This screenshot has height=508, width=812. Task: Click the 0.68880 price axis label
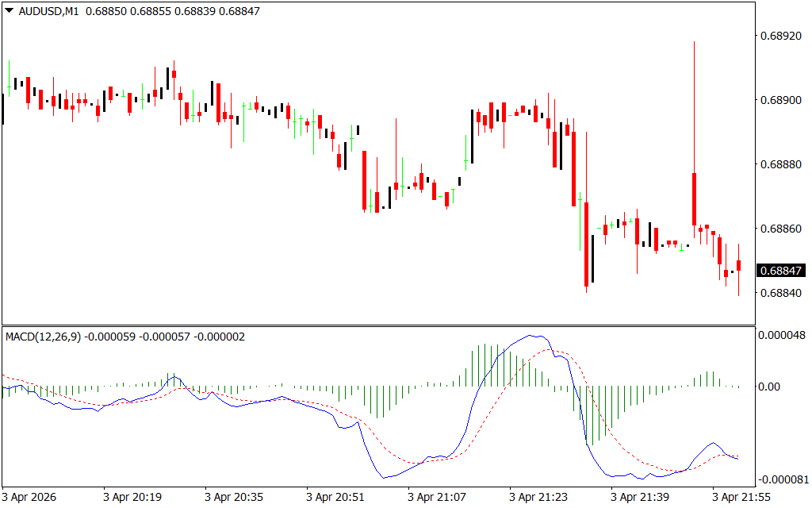(782, 164)
